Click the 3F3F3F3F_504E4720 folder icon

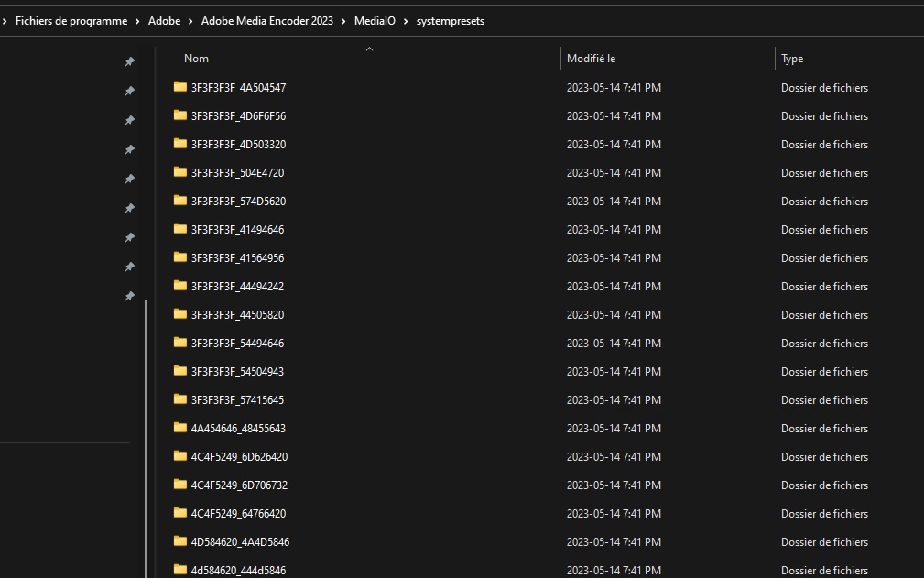click(x=180, y=171)
